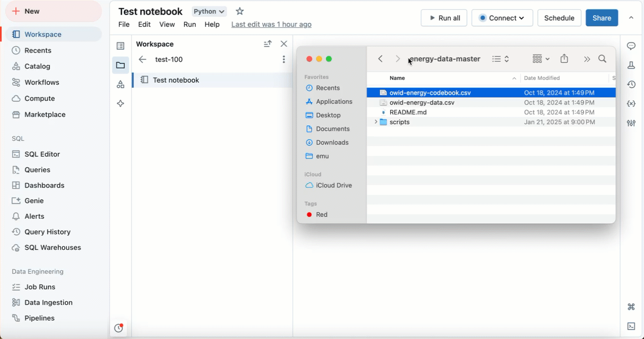Open the variable explorer {x} panel
This screenshot has width=644, height=339.
(631, 103)
